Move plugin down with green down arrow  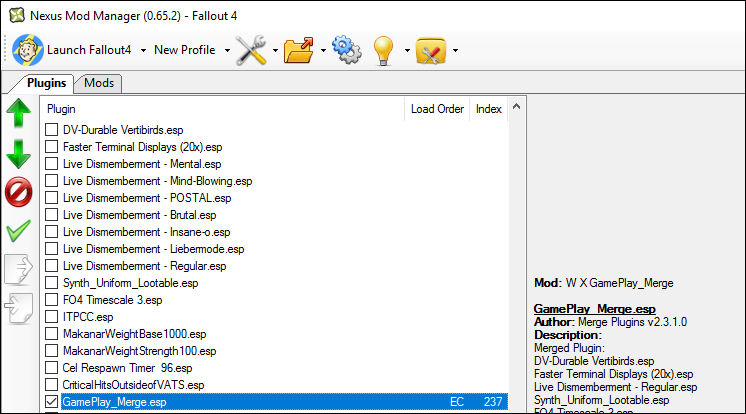tap(19, 154)
